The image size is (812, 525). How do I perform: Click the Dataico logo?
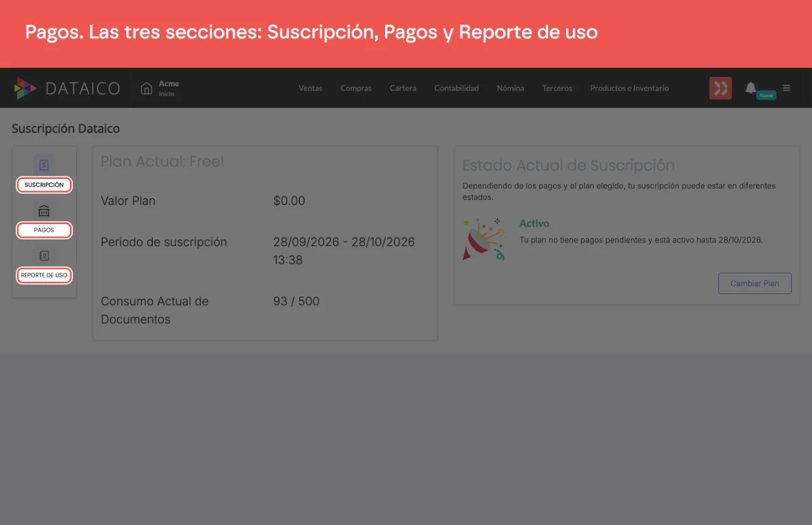67,88
